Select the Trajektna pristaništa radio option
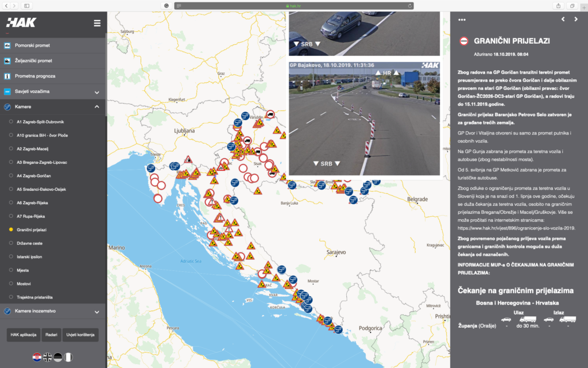This screenshot has height=368, width=588. (34, 297)
